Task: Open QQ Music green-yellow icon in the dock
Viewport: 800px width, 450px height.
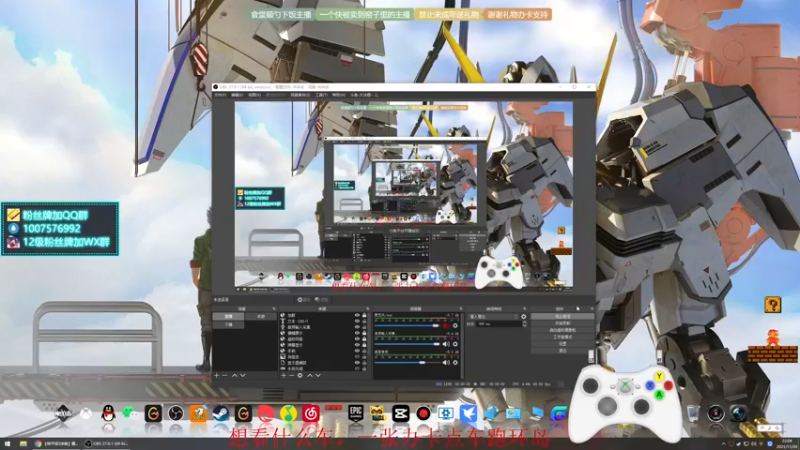Action: click(x=288, y=413)
